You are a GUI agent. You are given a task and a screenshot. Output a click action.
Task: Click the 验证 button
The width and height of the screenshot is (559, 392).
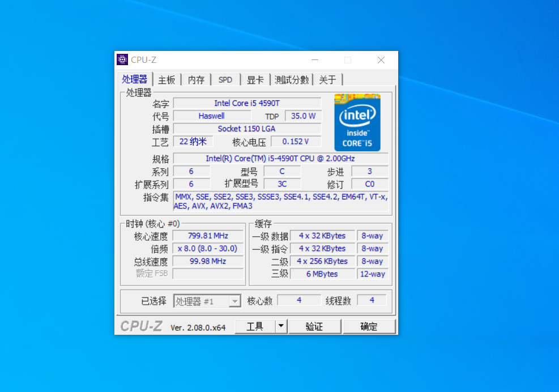(x=314, y=326)
